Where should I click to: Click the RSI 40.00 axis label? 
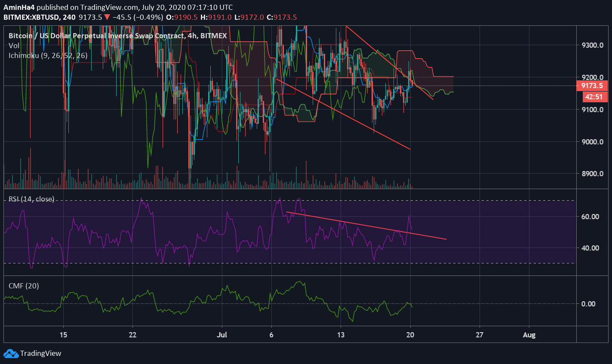(590, 248)
